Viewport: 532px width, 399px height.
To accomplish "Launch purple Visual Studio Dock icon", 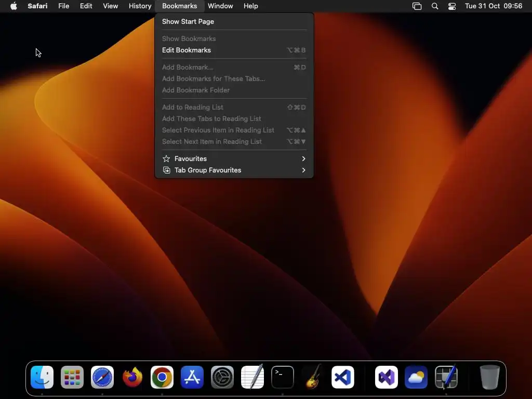I will pyautogui.click(x=386, y=377).
